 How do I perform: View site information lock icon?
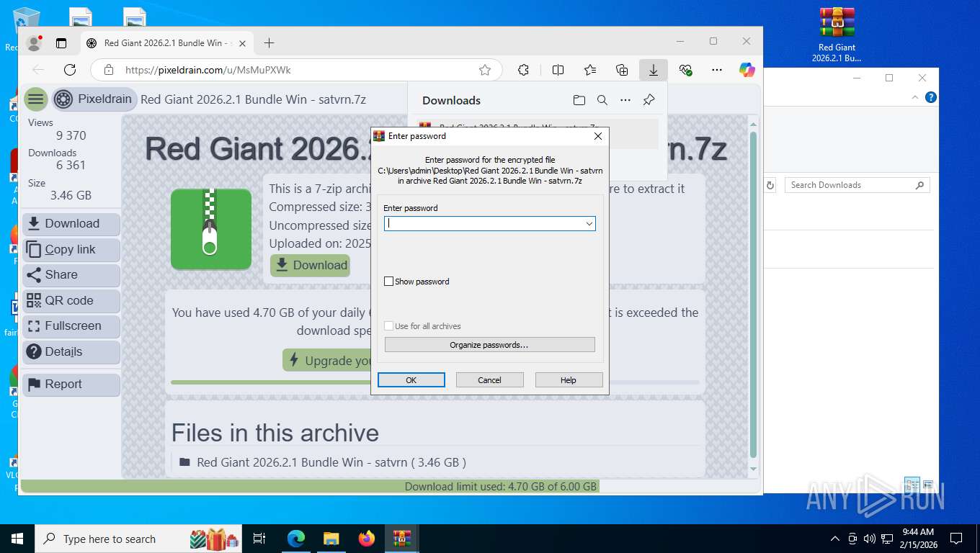(x=109, y=70)
